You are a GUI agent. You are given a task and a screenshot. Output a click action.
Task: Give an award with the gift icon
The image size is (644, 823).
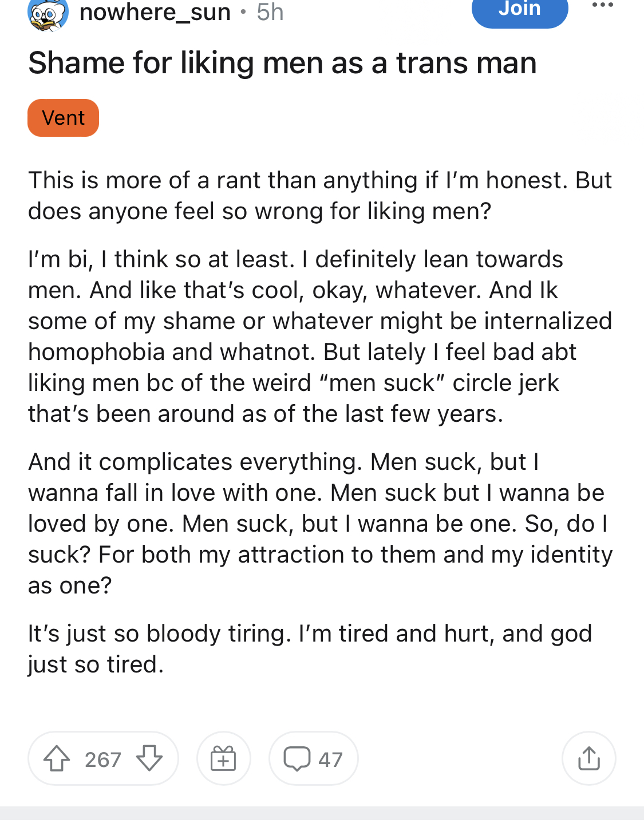pyautogui.click(x=223, y=759)
